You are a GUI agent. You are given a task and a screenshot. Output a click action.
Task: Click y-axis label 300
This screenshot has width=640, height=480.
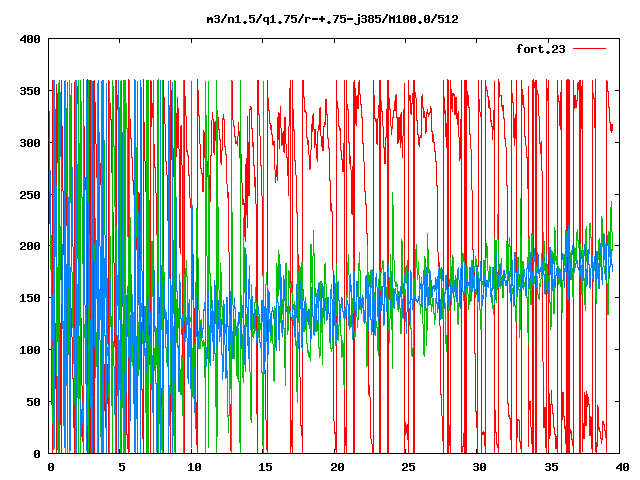click(30, 143)
